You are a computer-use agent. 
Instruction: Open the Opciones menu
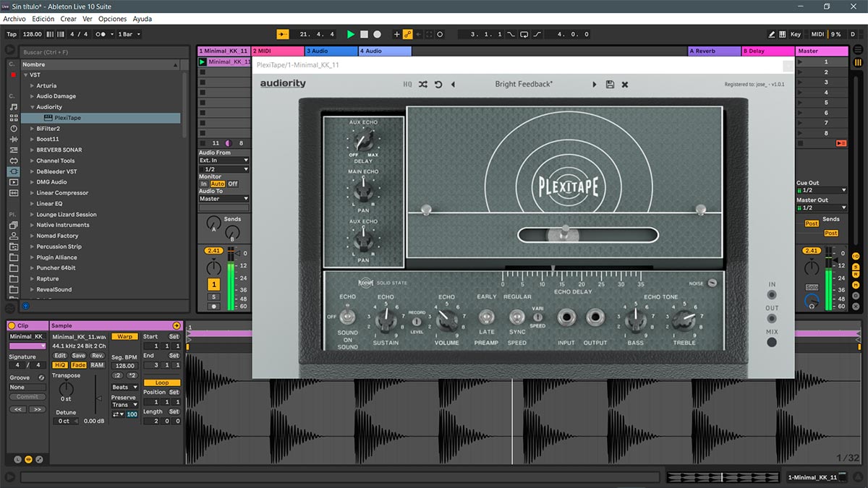coord(112,19)
